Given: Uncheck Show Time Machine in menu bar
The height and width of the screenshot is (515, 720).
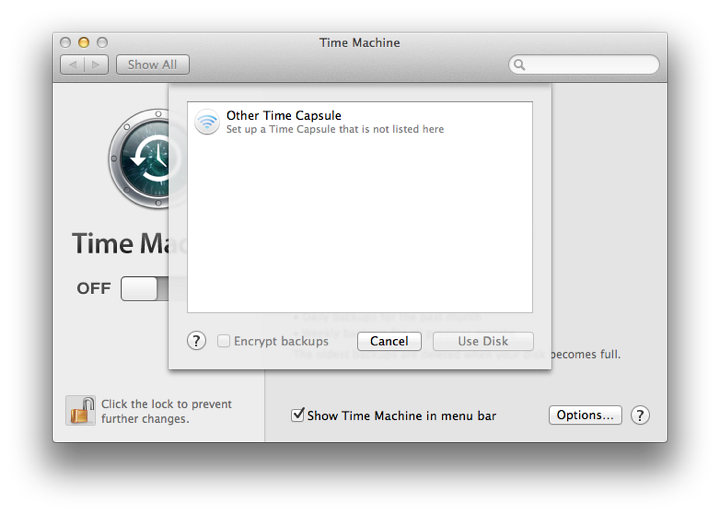Looking at the screenshot, I should click(298, 415).
